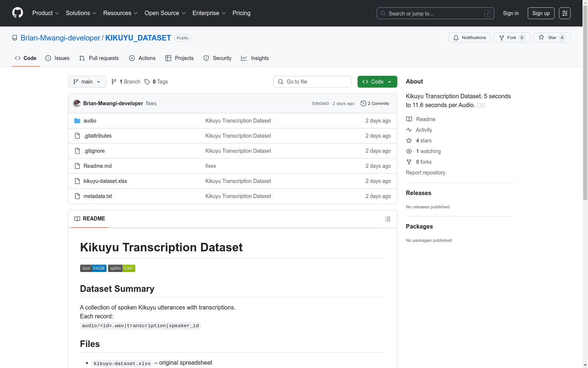Open the Brian-Mwangi-developer owner link

[x=60, y=38]
